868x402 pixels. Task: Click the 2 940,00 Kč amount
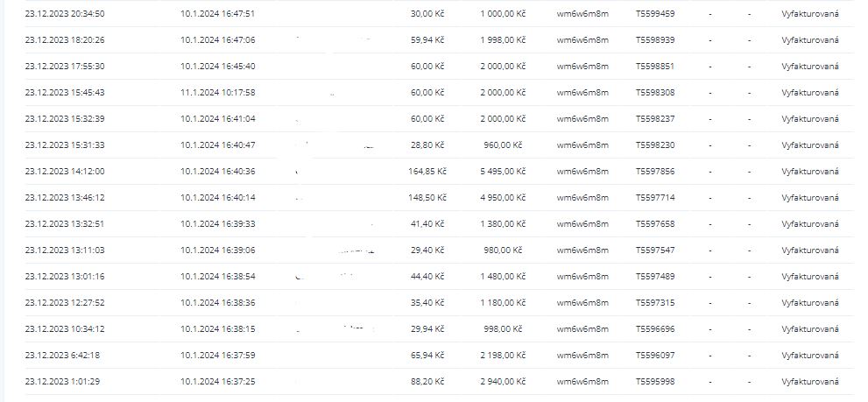click(x=503, y=382)
